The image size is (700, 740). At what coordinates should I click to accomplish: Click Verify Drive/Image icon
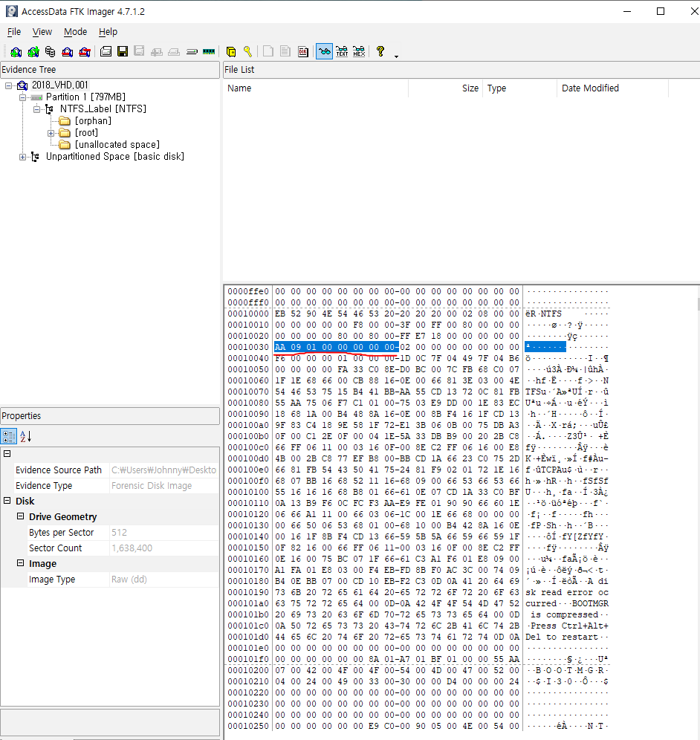(192, 51)
